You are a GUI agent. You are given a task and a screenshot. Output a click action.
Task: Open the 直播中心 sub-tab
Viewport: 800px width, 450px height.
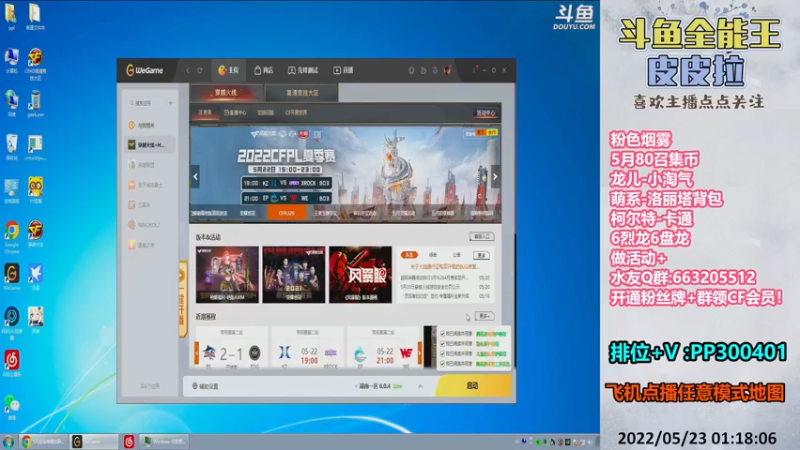(235, 113)
